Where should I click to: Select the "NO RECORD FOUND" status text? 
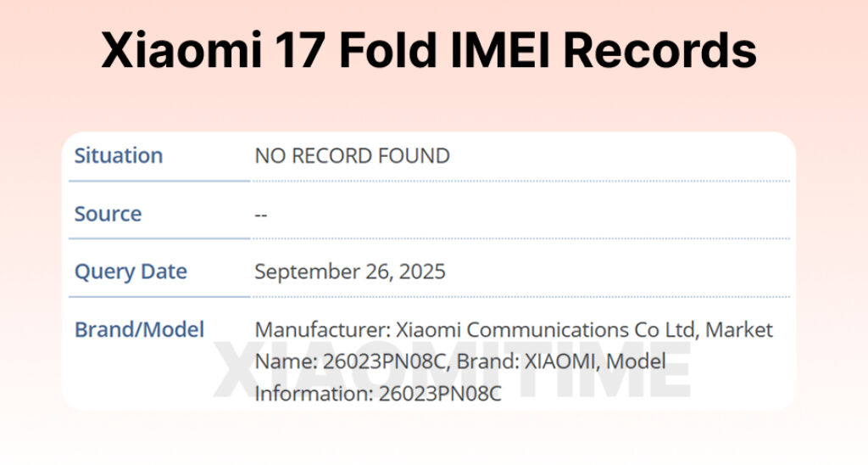(x=352, y=156)
